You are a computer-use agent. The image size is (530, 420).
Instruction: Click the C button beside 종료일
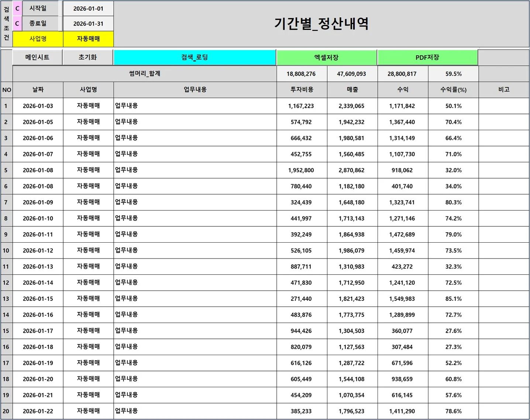click(x=17, y=23)
